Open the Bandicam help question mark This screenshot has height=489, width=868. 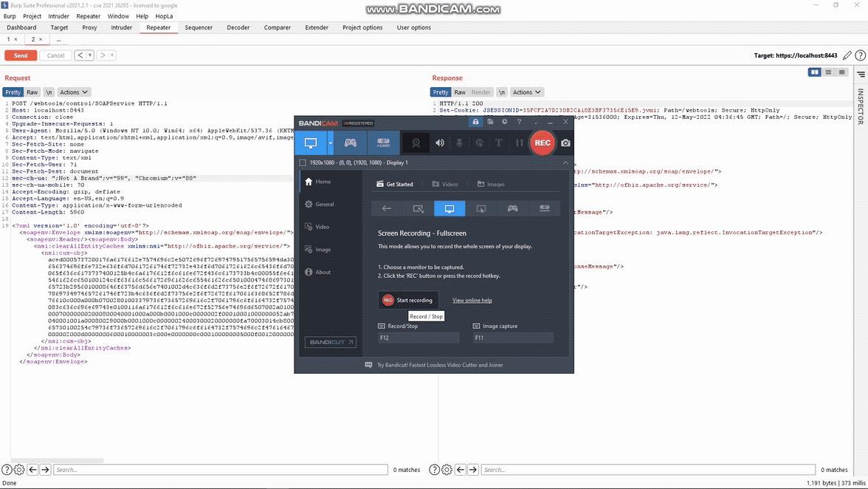point(519,122)
